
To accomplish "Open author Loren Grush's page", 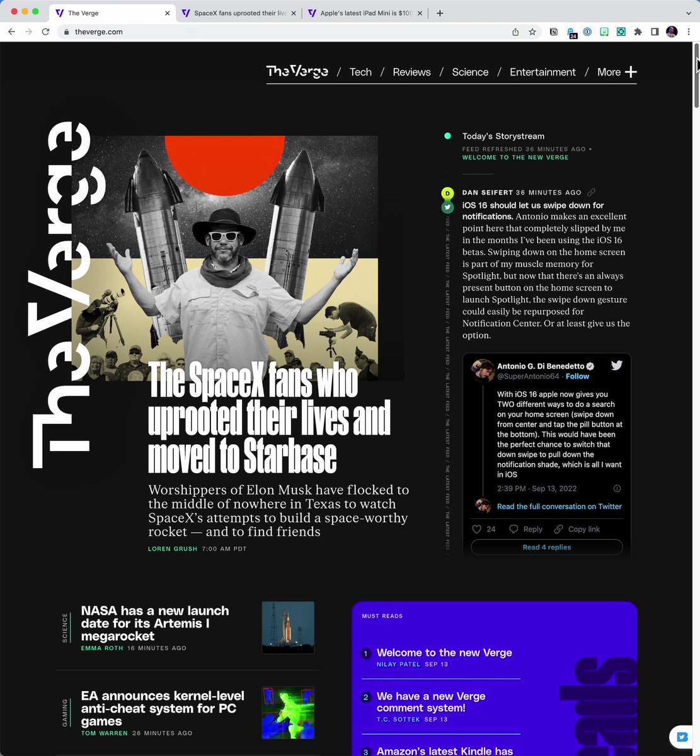I will coord(173,549).
